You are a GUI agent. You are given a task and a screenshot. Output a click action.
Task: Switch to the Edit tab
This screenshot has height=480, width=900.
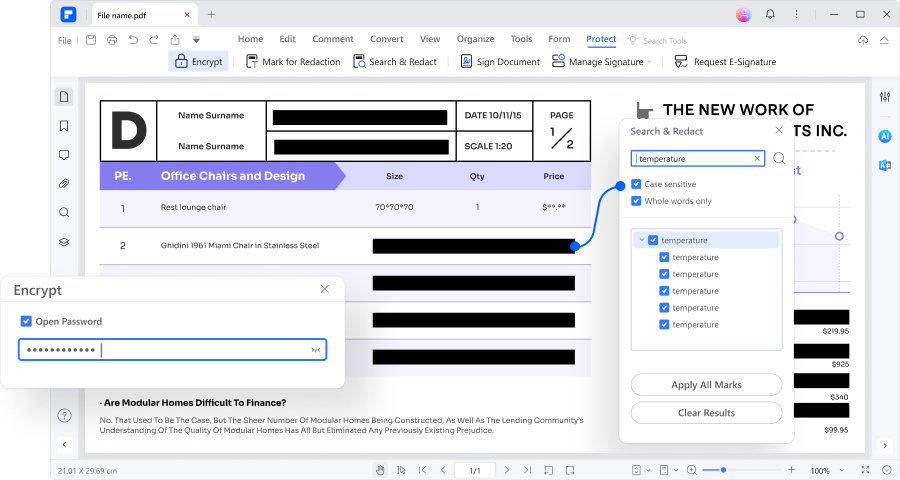(288, 39)
